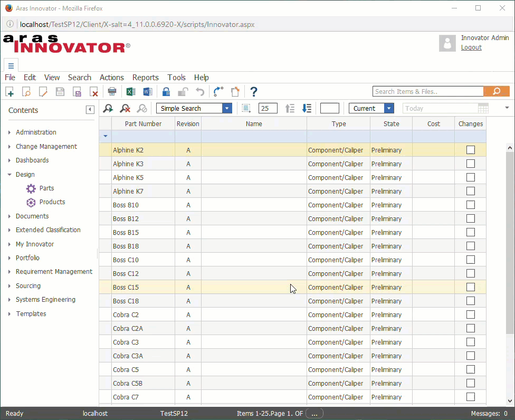
Task: Click the Save, Unlock and Close icon
Action: (77, 92)
